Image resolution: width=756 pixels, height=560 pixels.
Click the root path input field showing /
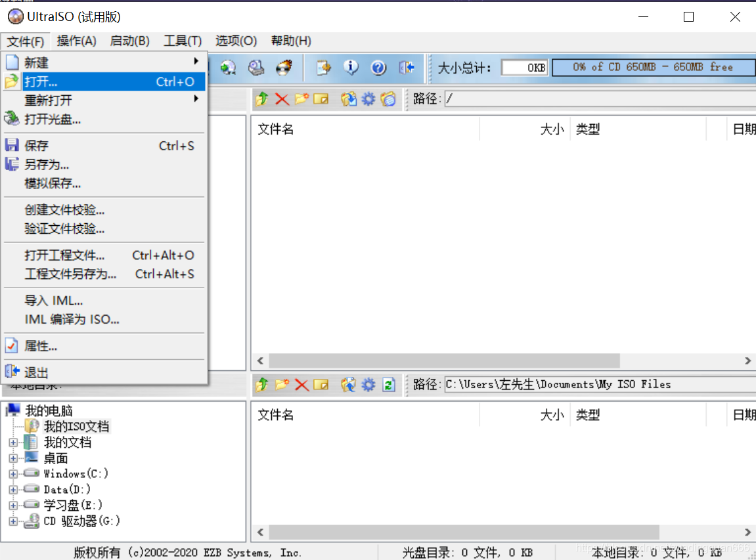(x=591, y=99)
